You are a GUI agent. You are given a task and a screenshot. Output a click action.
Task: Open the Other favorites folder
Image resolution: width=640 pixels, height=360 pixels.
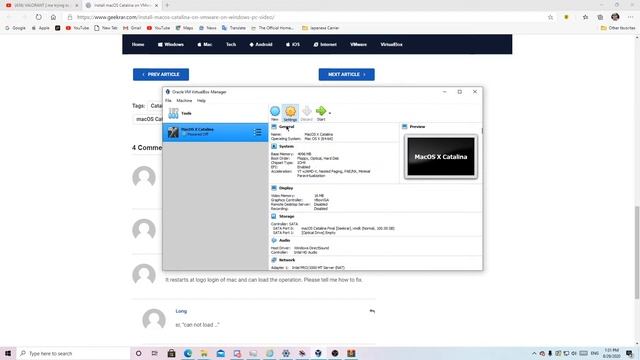(x=618, y=28)
